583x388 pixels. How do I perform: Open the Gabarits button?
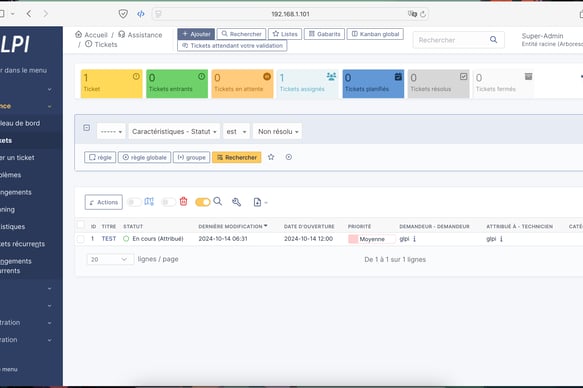[325, 34]
